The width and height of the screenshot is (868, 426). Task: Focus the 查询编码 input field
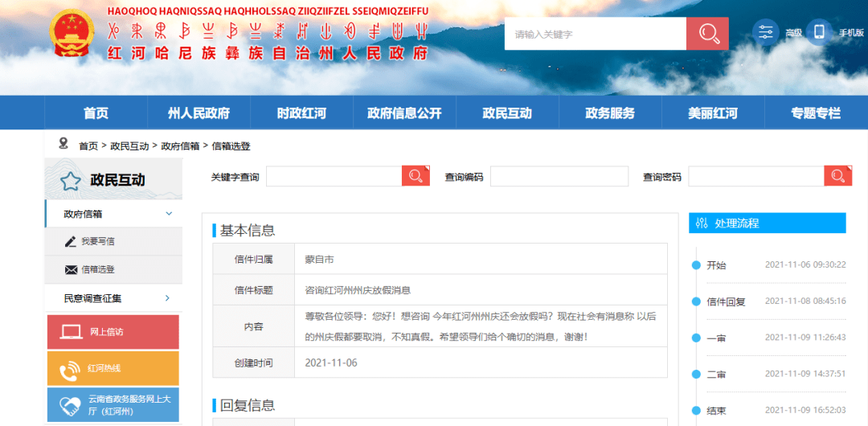point(559,176)
